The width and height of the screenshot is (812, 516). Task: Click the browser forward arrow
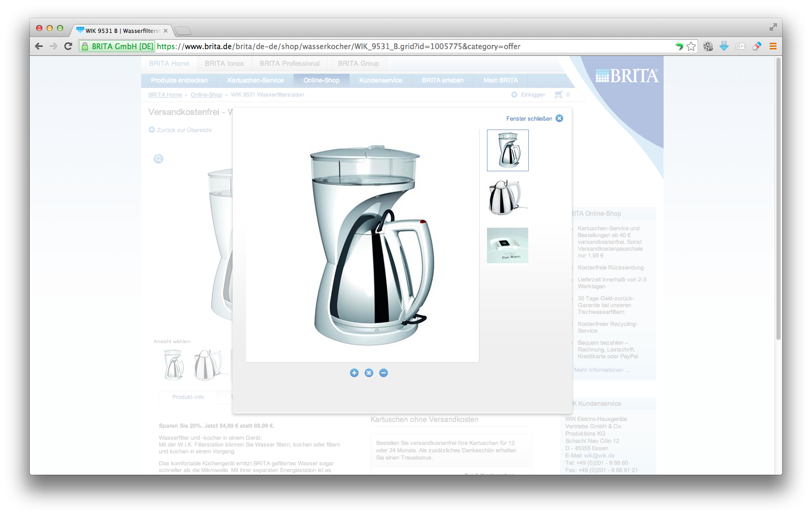point(53,46)
